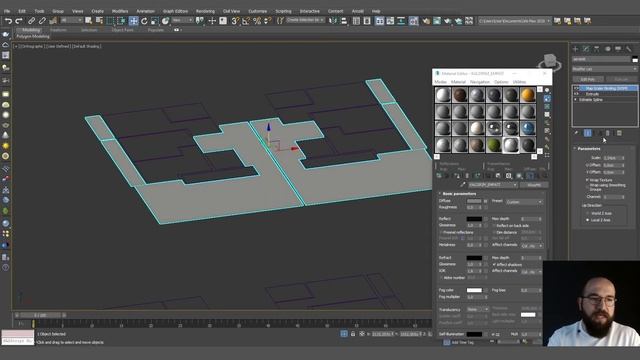Screen dimensions: 640x360
Task: Toggle the Percent Snap icon
Action: pyautogui.click(x=257, y=21)
